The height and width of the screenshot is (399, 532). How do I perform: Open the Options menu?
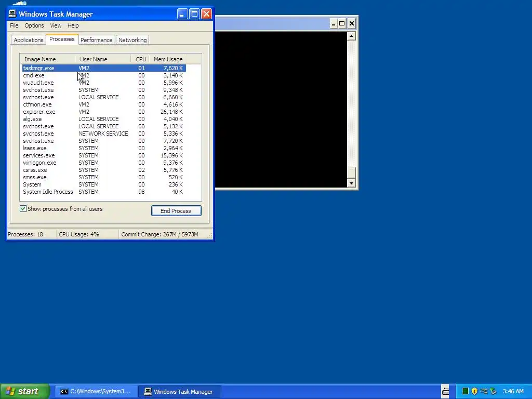coord(34,25)
